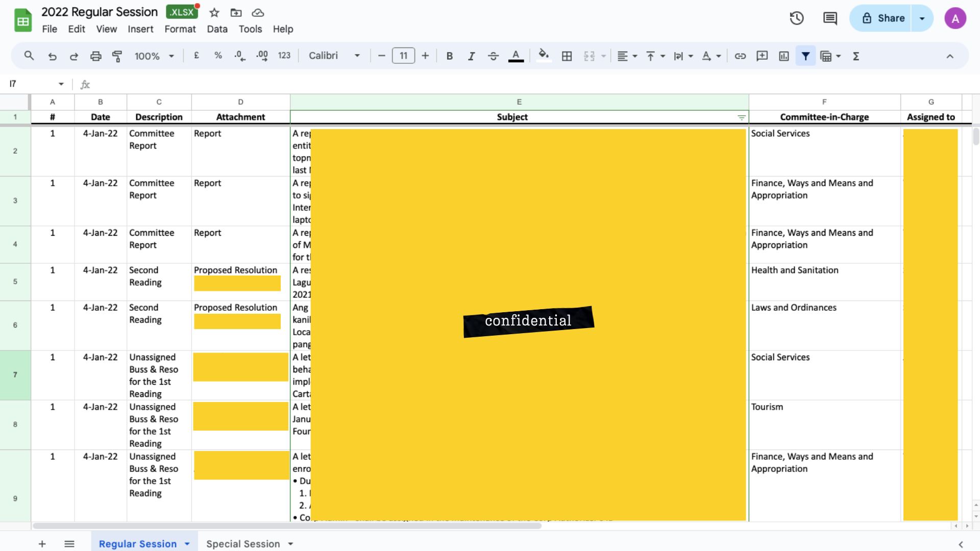980x551 pixels.
Task: Increase the font size
Action: pos(425,56)
